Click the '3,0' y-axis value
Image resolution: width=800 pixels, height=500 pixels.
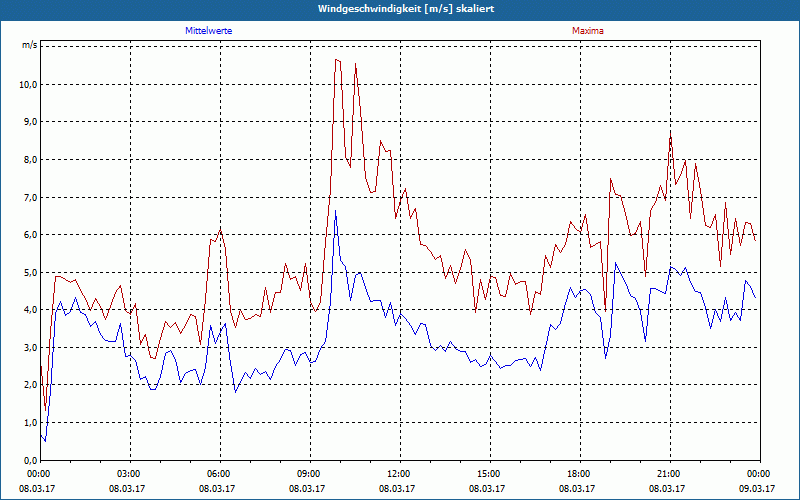click(x=31, y=347)
